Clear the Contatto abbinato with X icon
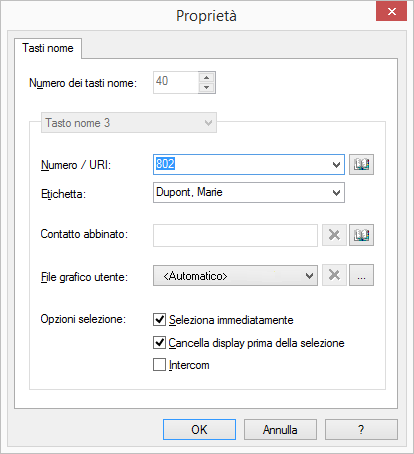The height and width of the screenshot is (454, 414). coord(334,235)
